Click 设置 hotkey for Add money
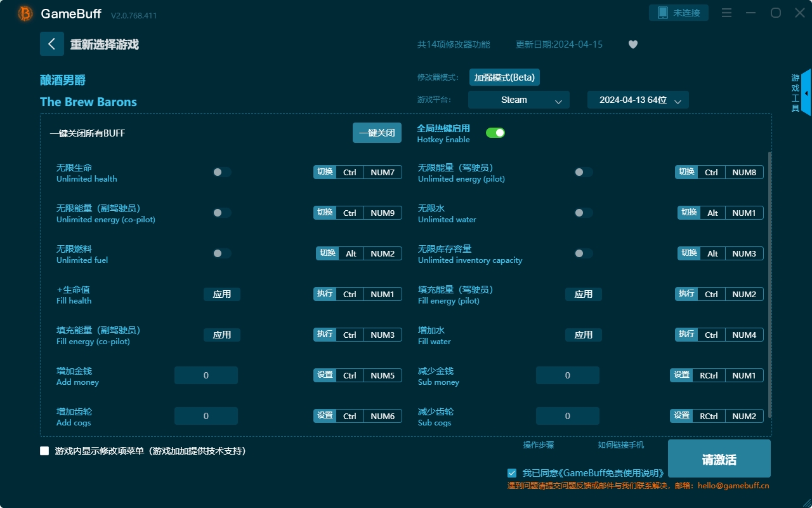 (325, 375)
